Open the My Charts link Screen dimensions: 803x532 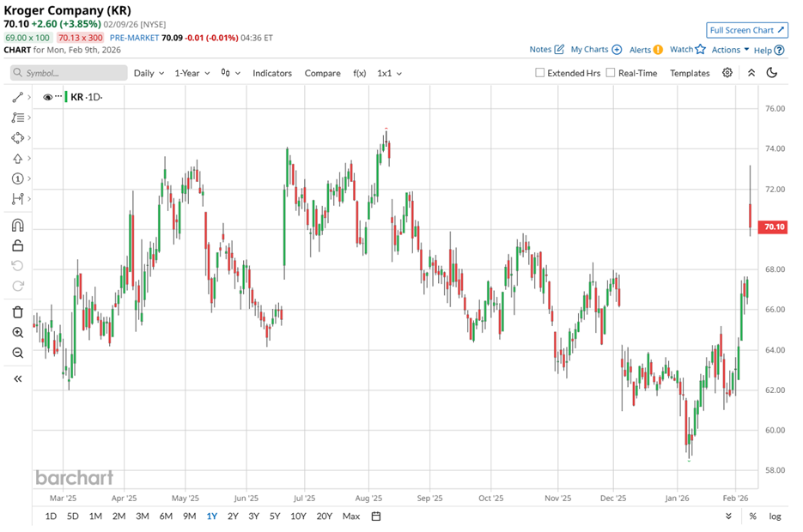tap(596, 50)
